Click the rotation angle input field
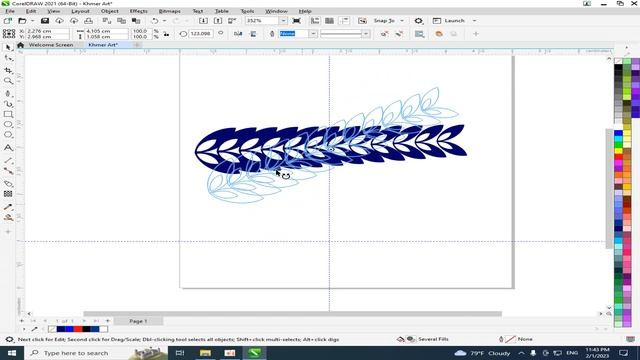Image resolution: width=640 pixels, height=360 pixels. click(200, 34)
